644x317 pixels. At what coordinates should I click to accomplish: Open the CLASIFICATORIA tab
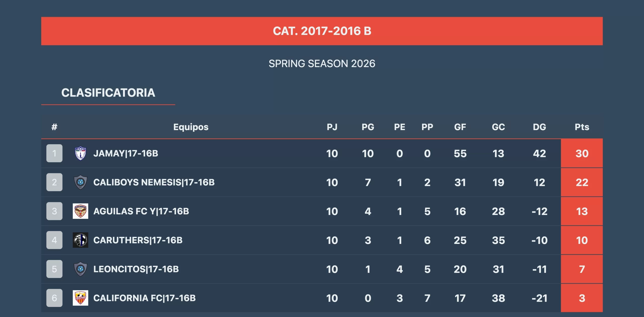(108, 93)
